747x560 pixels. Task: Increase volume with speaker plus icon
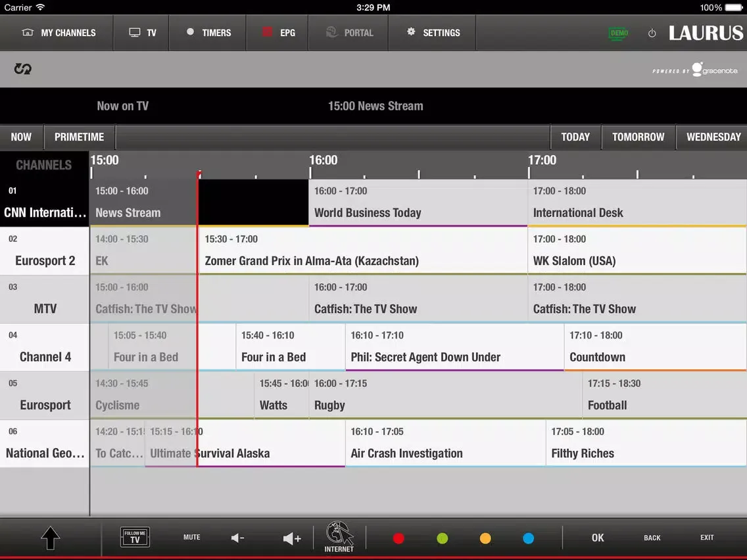coord(292,538)
